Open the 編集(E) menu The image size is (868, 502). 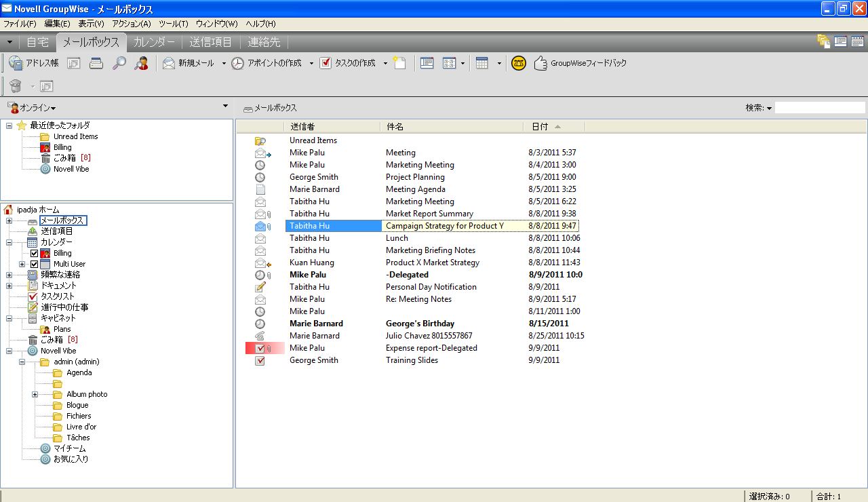click(x=57, y=24)
